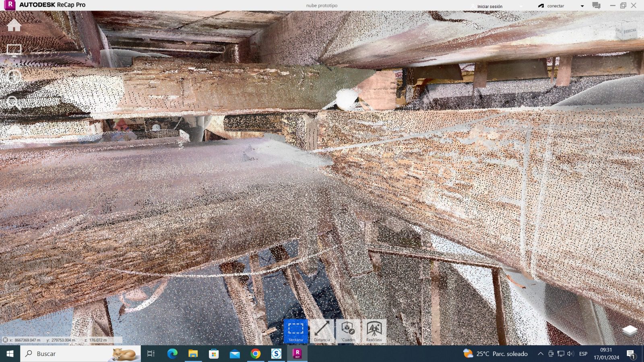Click the Home icon in left sidebar

click(14, 25)
